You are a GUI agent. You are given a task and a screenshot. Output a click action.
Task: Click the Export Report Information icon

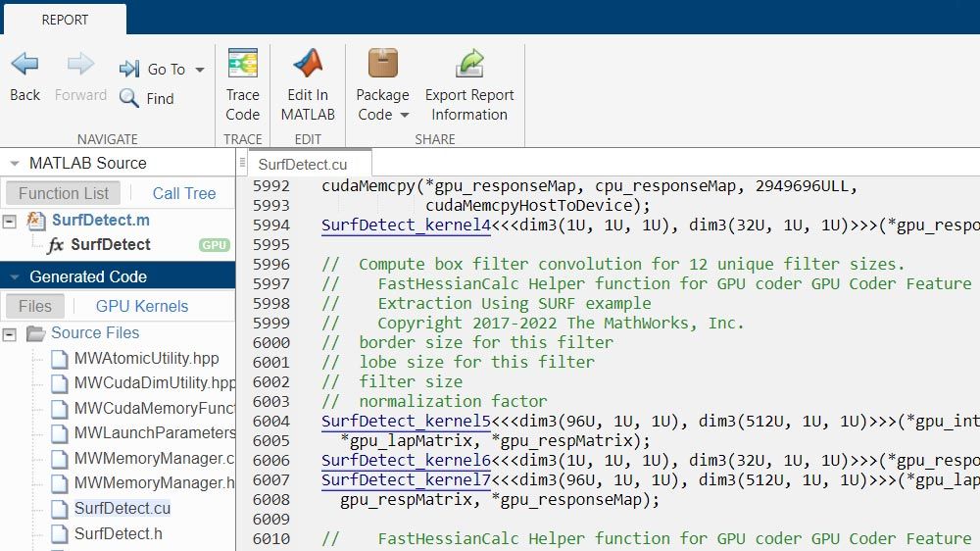(469, 64)
